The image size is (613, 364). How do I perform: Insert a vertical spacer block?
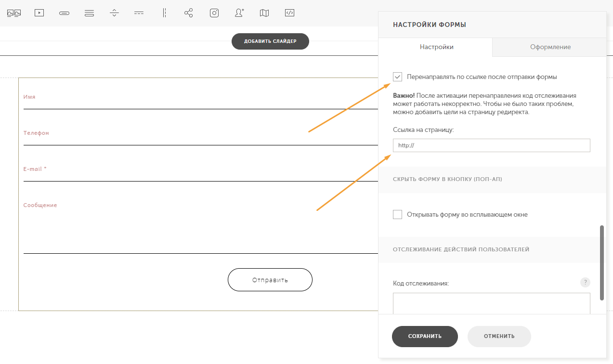click(x=114, y=13)
